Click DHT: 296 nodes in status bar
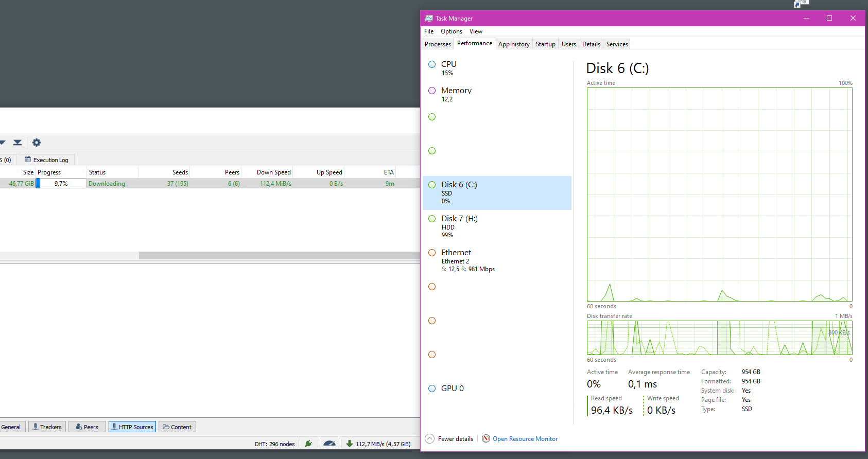868x459 pixels. [275, 444]
